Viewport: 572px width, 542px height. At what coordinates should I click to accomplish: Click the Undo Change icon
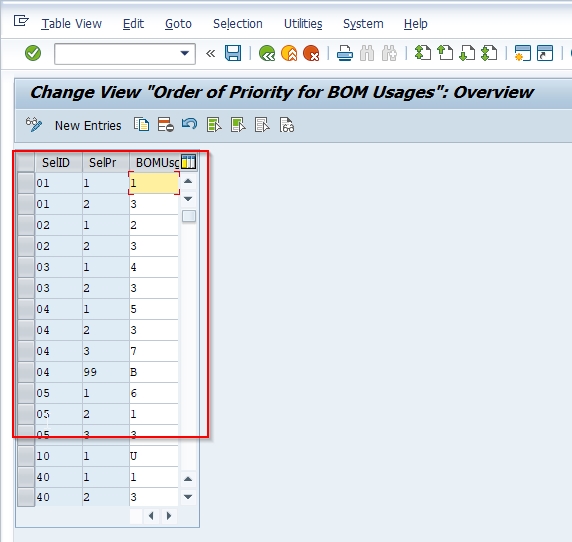click(x=190, y=125)
